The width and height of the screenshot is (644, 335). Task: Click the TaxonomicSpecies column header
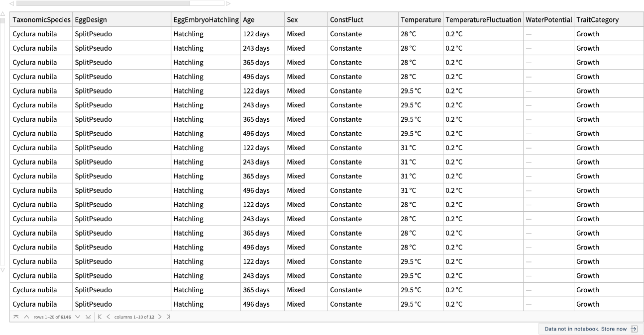pyautogui.click(x=41, y=20)
